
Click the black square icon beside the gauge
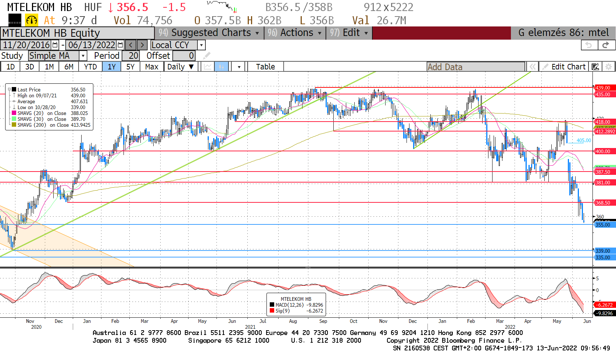click(x=15, y=20)
